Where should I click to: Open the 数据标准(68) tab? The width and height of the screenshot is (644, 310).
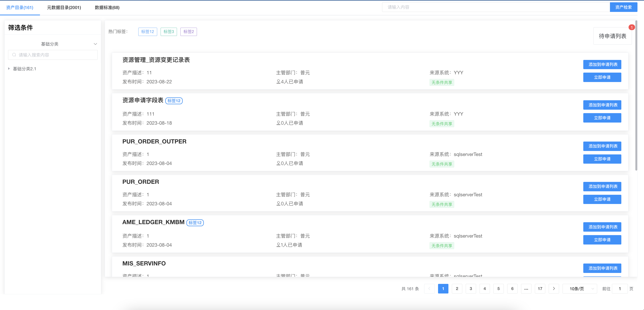pos(107,7)
